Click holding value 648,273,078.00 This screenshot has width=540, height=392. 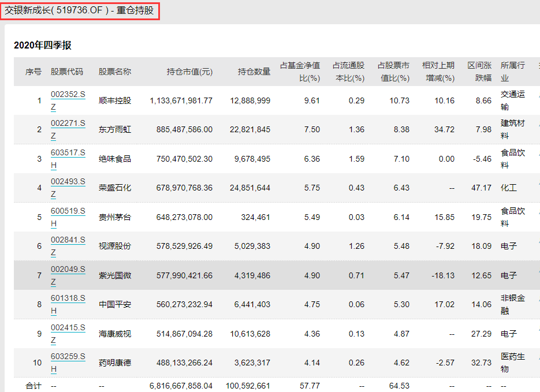coord(184,217)
